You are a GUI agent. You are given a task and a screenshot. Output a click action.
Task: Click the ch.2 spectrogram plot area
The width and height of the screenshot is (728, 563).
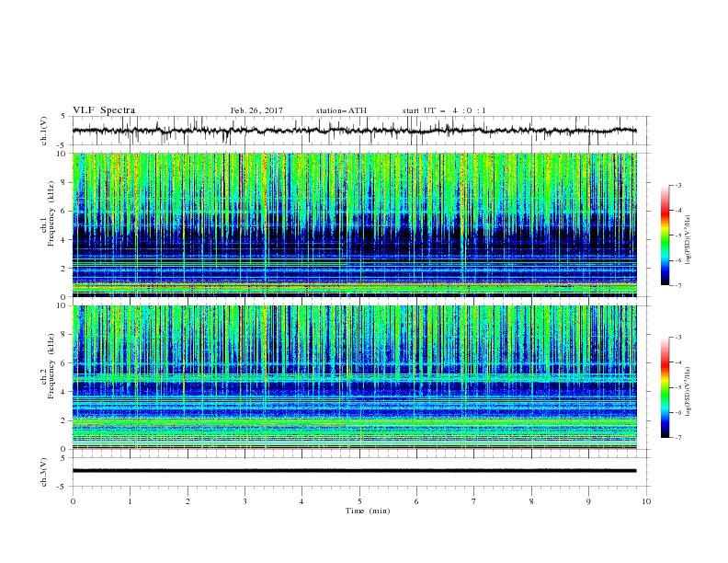pos(354,377)
